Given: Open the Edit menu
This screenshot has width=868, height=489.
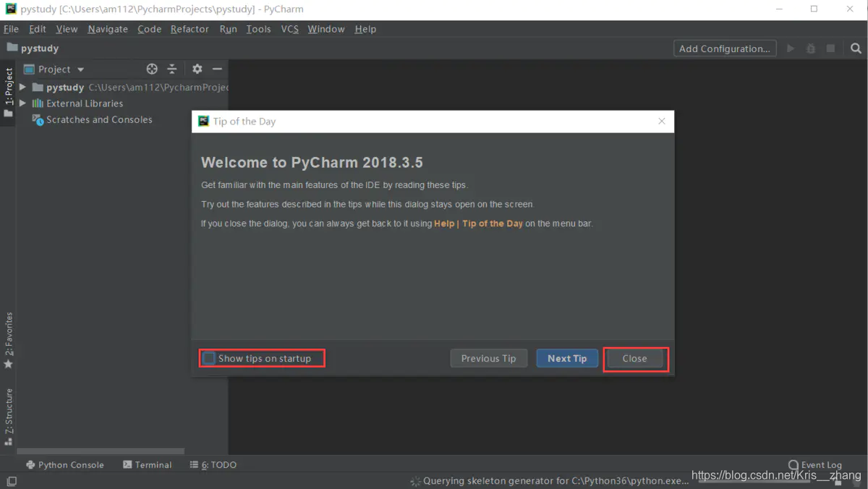Looking at the screenshot, I should tap(38, 29).
